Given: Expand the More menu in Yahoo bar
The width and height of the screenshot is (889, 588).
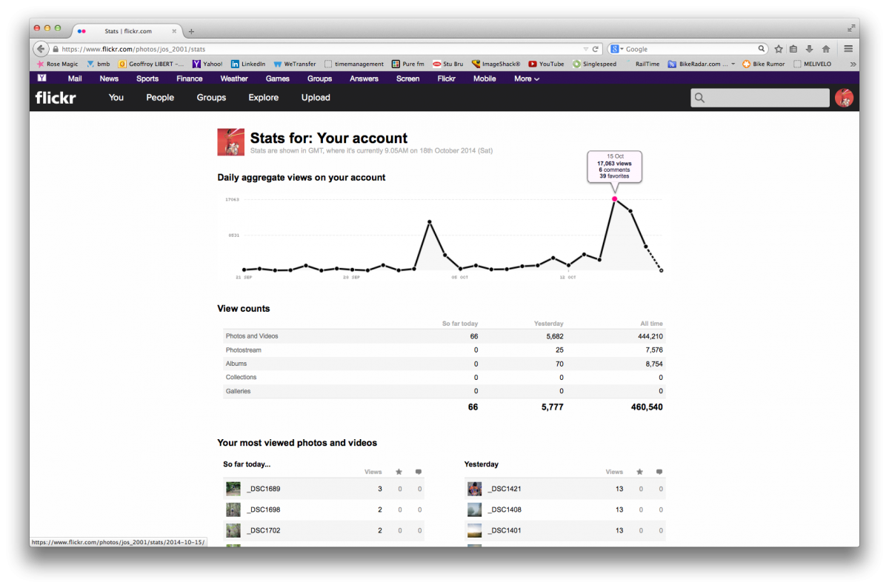Looking at the screenshot, I should click(x=527, y=78).
